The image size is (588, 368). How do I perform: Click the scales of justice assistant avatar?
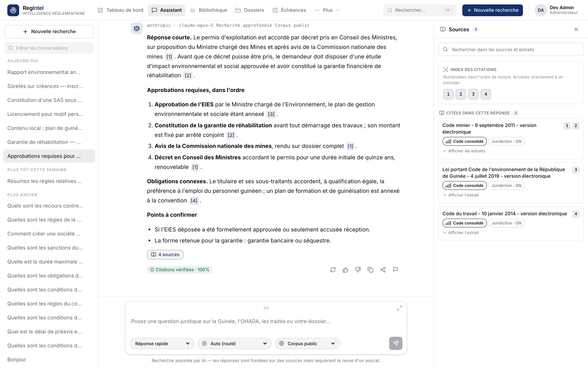137,29
